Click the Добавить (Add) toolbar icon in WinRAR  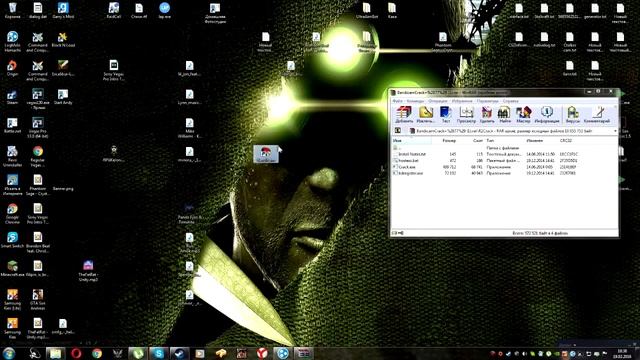click(x=404, y=115)
